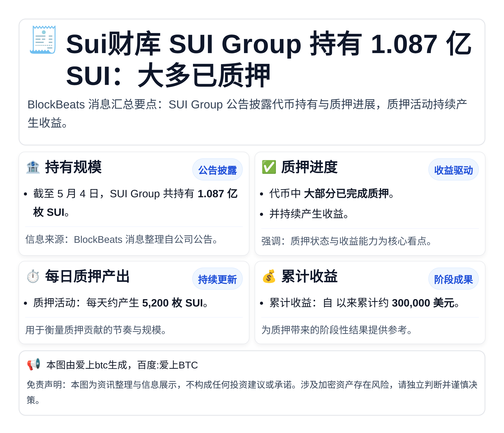Select the 持续更新 tag

(x=217, y=279)
